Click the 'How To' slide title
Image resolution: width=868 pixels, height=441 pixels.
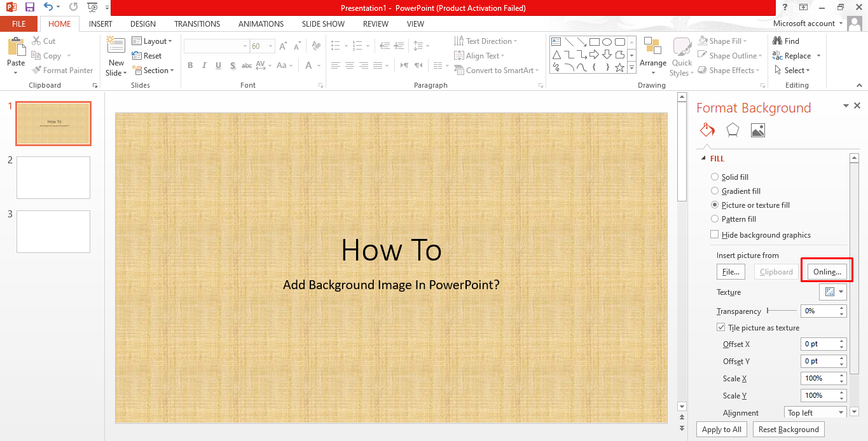point(391,250)
